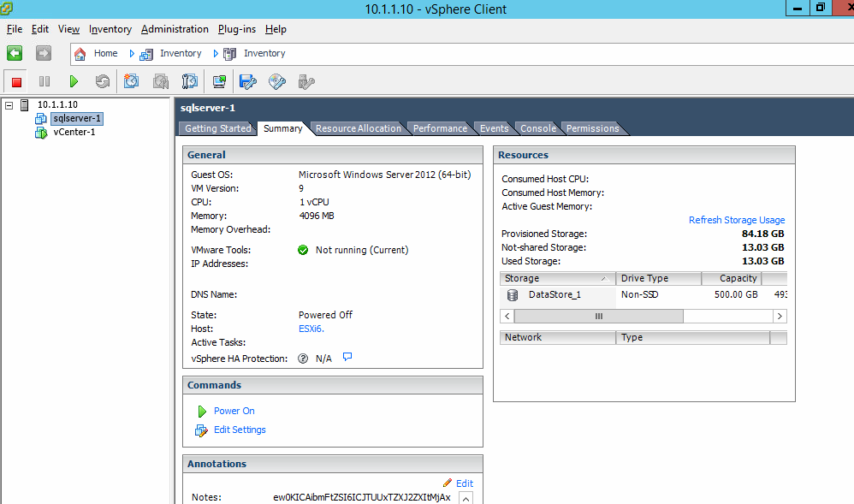Click the DataStore_1 database icon

click(x=513, y=294)
